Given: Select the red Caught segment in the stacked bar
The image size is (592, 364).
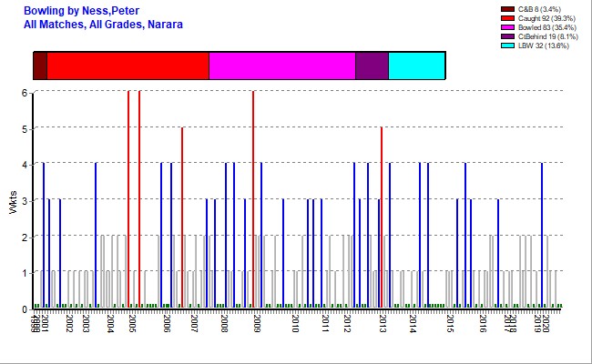Looking at the screenshot, I should click(128, 66).
